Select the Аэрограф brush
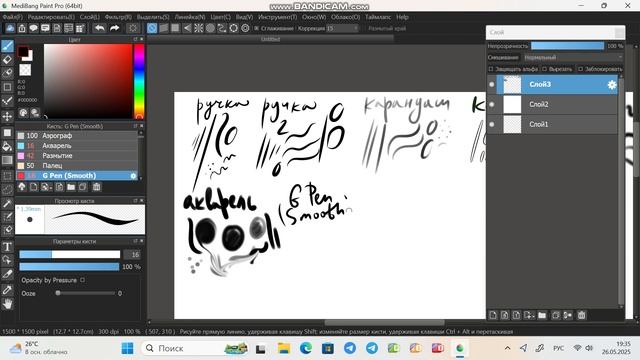Image resolution: width=640 pixels, height=360 pixels. tap(77, 136)
